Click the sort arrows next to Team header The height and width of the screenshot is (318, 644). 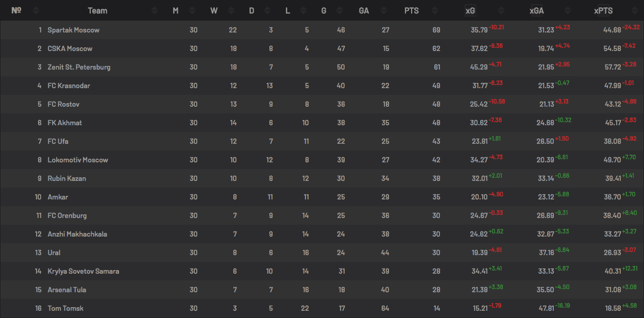point(155,10)
